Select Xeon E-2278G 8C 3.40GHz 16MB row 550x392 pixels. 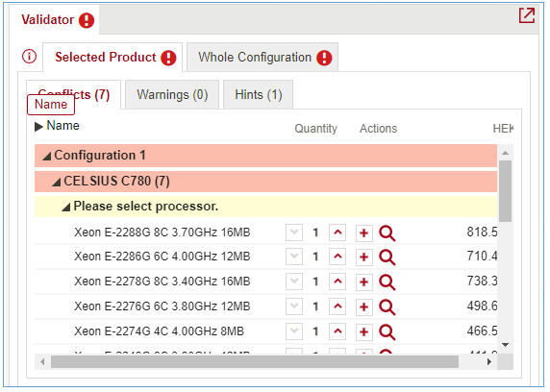tap(265, 282)
